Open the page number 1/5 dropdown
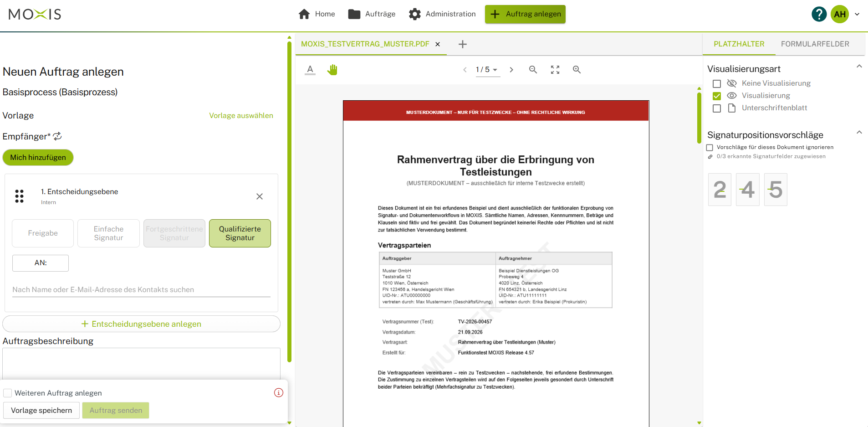The width and height of the screenshot is (868, 427). pos(487,70)
